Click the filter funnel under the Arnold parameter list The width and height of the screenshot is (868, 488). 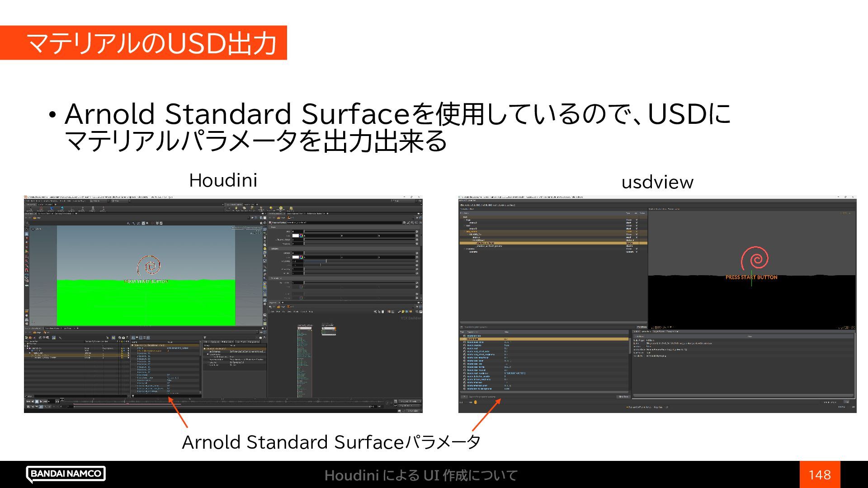pos(133,396)
